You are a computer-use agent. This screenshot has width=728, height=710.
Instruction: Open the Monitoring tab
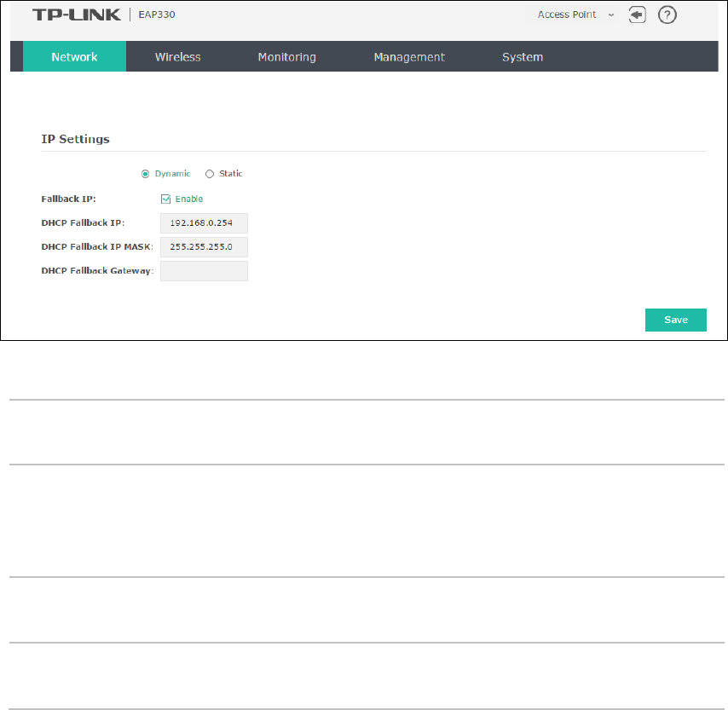[x=287, y=56]
